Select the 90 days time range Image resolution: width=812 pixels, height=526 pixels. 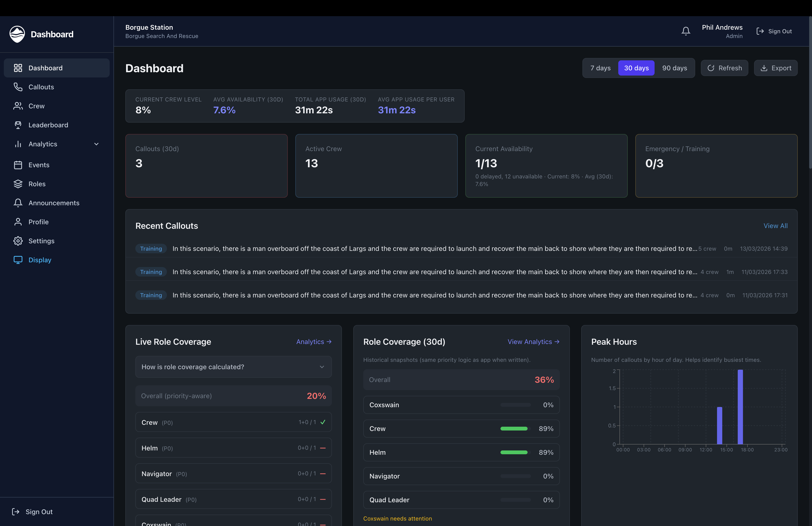[x=675, y=68]
